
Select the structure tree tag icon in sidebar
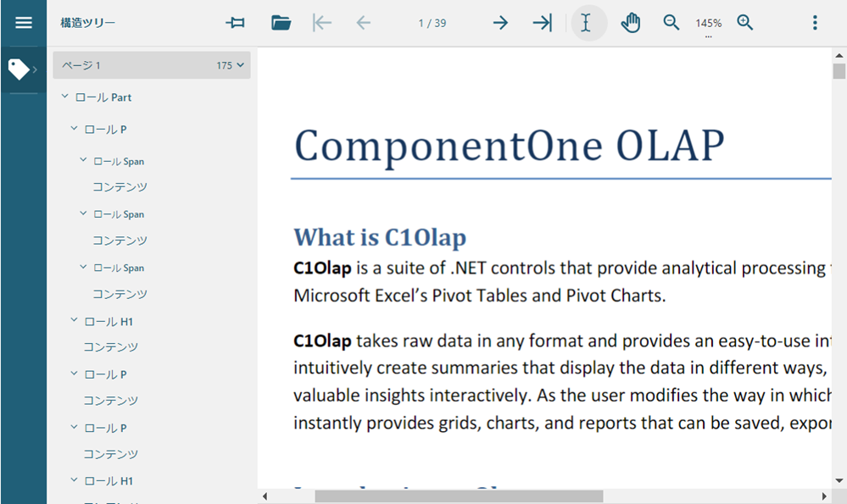tap(19, 69)
